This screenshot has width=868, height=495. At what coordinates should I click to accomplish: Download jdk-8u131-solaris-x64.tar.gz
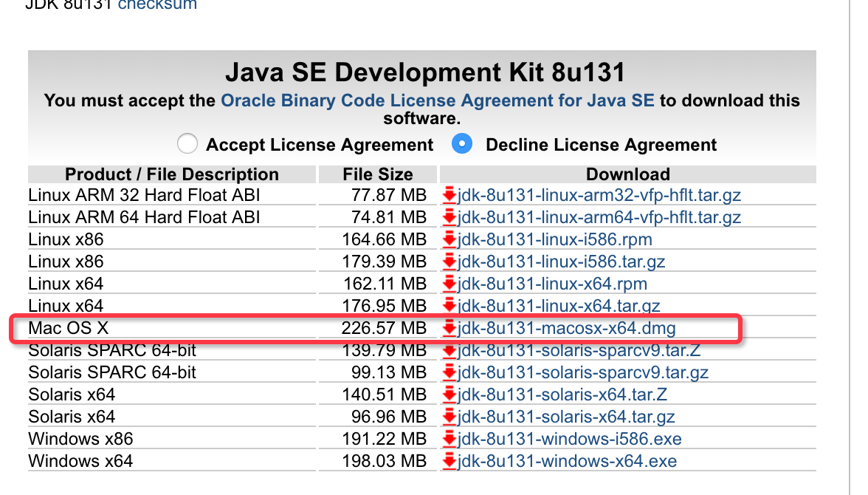[x=566, y=417]
